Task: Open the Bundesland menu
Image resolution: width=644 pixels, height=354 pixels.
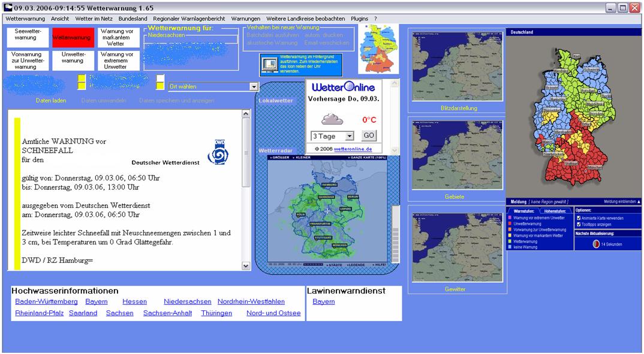Action: pos(133,19)
